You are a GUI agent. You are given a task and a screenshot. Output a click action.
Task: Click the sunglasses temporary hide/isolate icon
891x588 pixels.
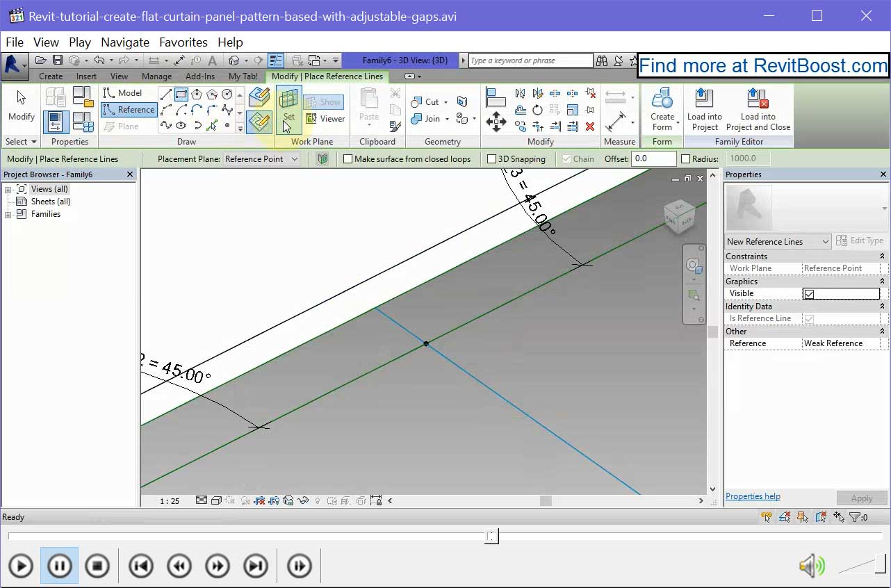coord(303,500)
